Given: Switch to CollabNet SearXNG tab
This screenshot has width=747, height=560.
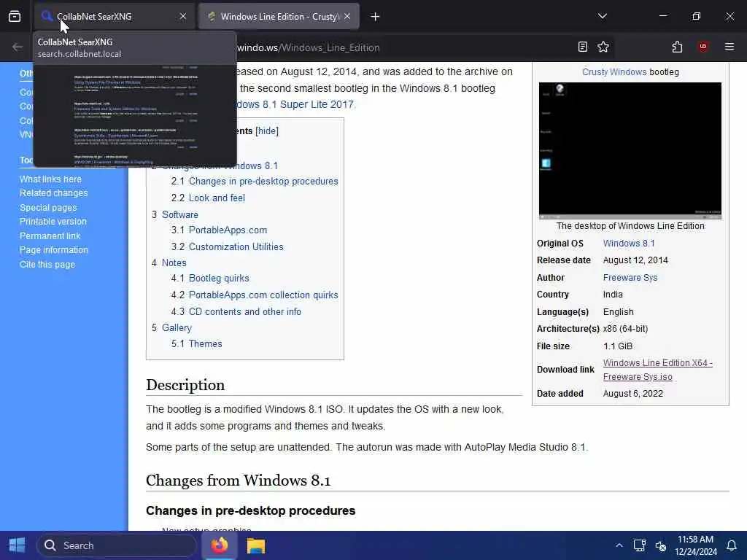Looking at the screenshot, I should pos(114,17).
